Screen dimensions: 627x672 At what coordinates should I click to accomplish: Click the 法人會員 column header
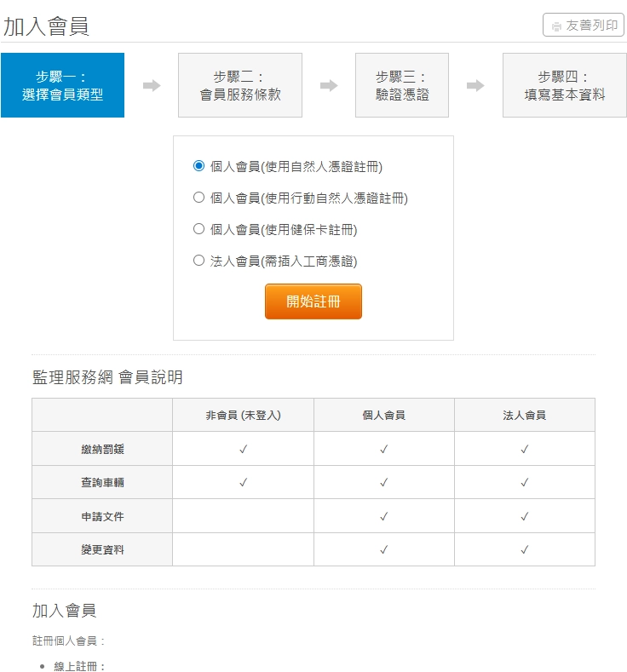524,416
